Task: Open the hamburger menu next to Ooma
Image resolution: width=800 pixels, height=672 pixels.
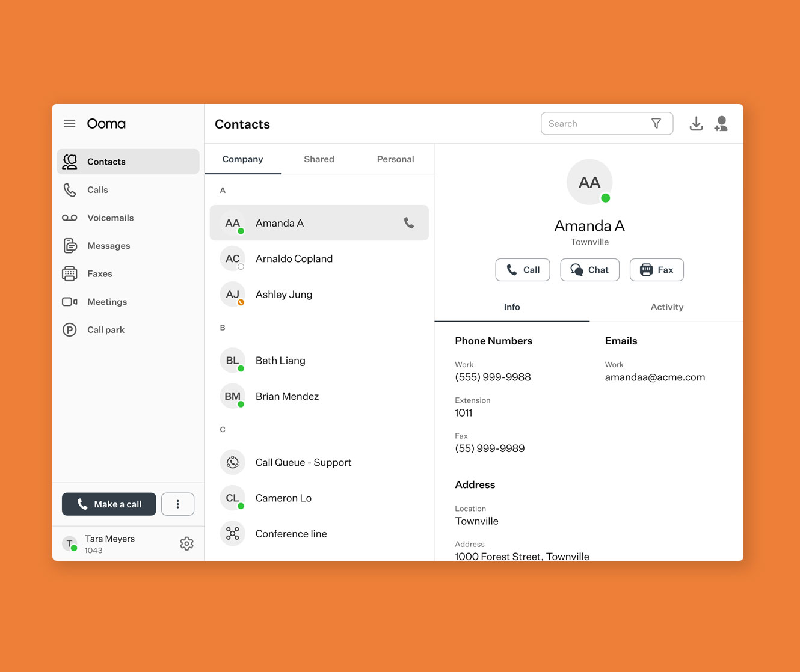Action: [70, 123]
